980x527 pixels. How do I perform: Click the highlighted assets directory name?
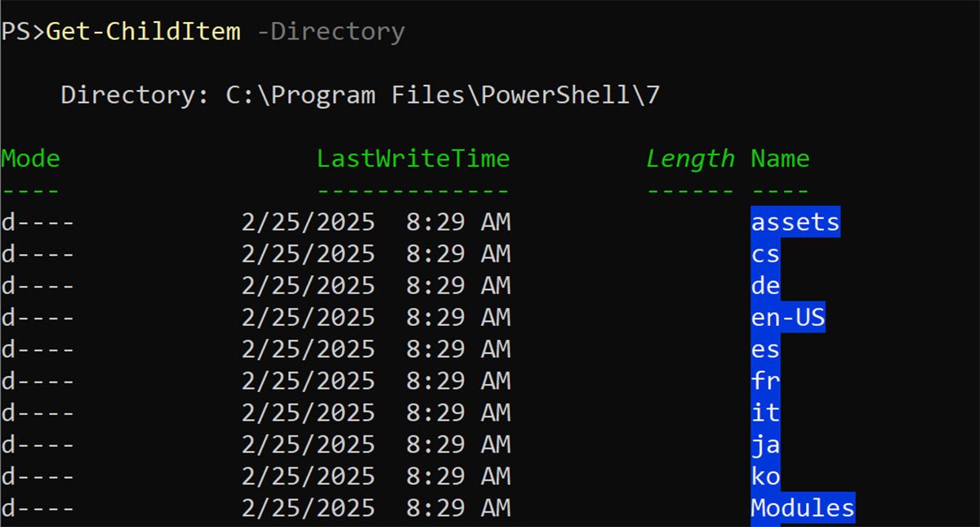pyautogui.click(x=795, y=222)
